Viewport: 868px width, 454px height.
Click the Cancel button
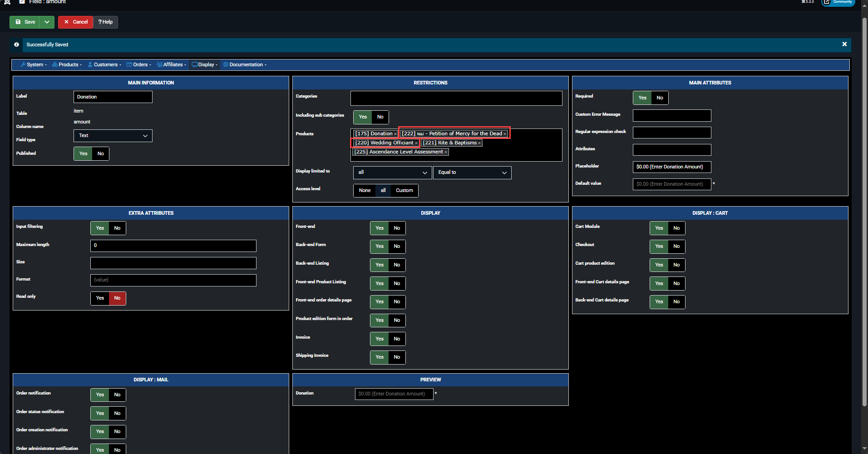pyautogui.click(x=76, y=22)
